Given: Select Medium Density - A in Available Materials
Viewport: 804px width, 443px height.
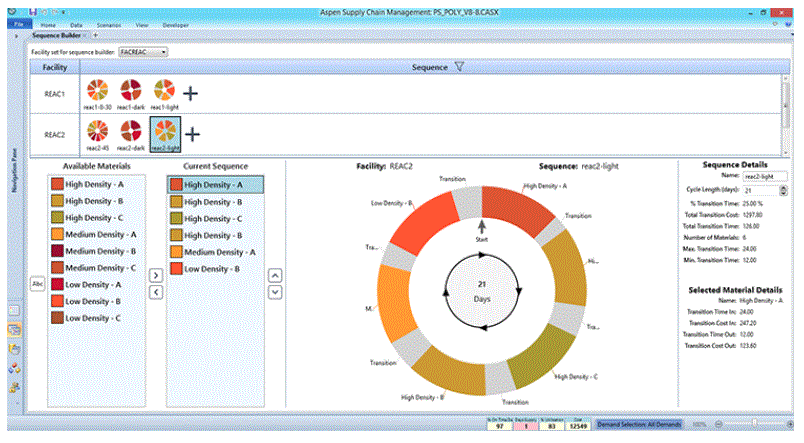Looking at the screenshot, I should tap(96, 234).
